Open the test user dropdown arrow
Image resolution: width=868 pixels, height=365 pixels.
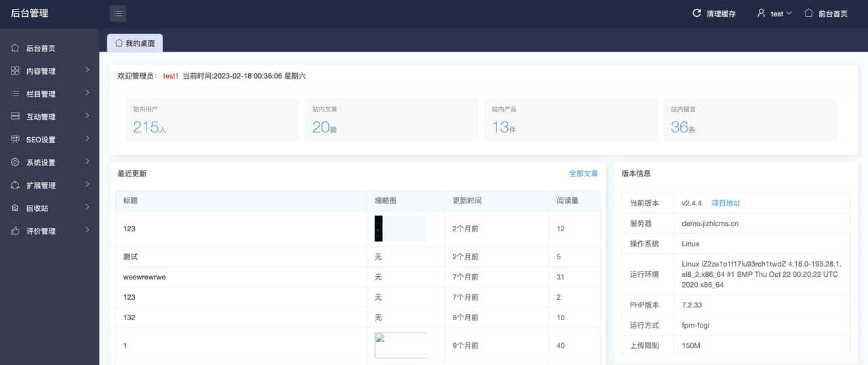[789, 14]
